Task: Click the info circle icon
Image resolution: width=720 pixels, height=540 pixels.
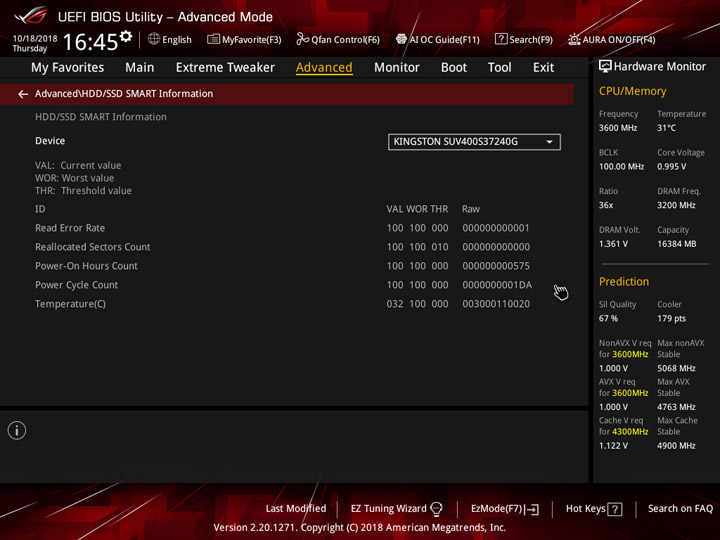Action: click(17, 430)
